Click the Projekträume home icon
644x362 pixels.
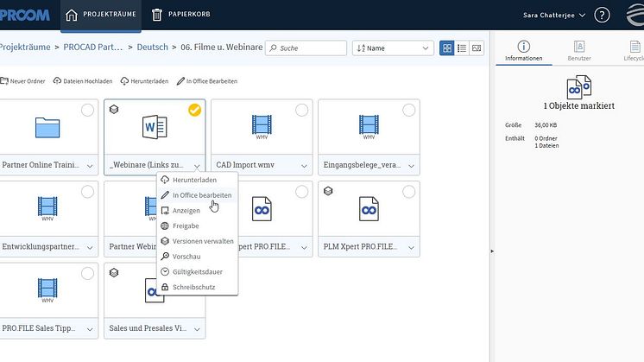72,15
